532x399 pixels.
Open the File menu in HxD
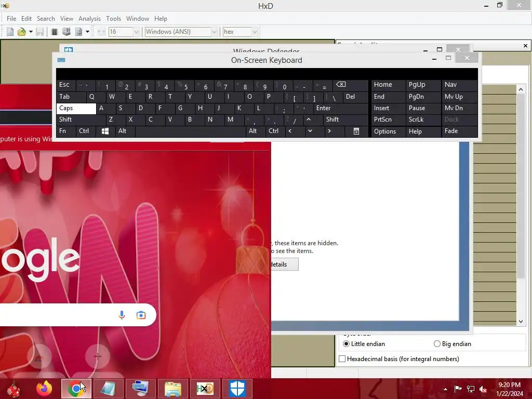click(11, 19)
